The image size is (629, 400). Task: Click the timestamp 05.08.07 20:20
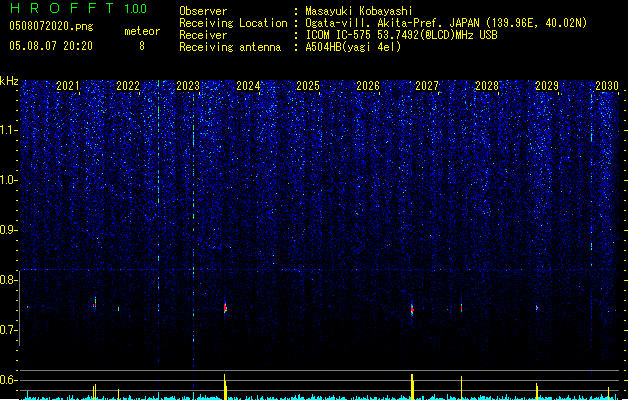51,46
